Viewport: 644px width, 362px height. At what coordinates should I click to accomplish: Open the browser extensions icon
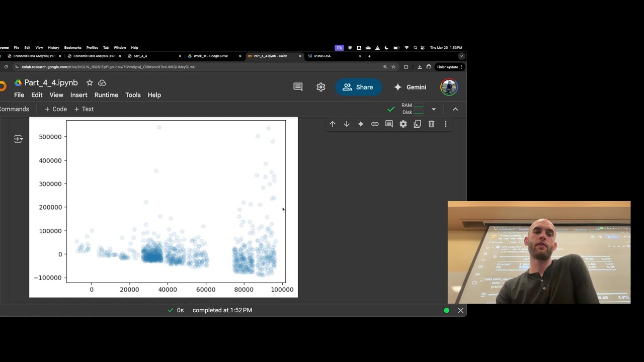pos(406,67)
